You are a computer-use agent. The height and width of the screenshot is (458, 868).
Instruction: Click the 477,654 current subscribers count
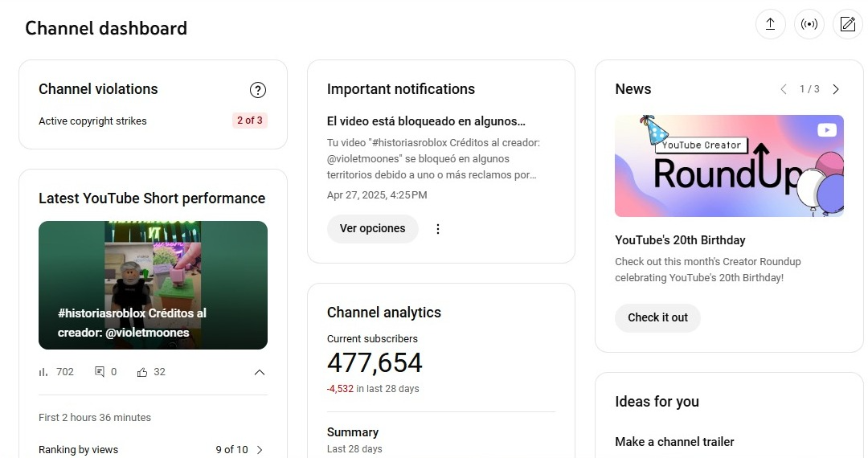click(375, 363)
